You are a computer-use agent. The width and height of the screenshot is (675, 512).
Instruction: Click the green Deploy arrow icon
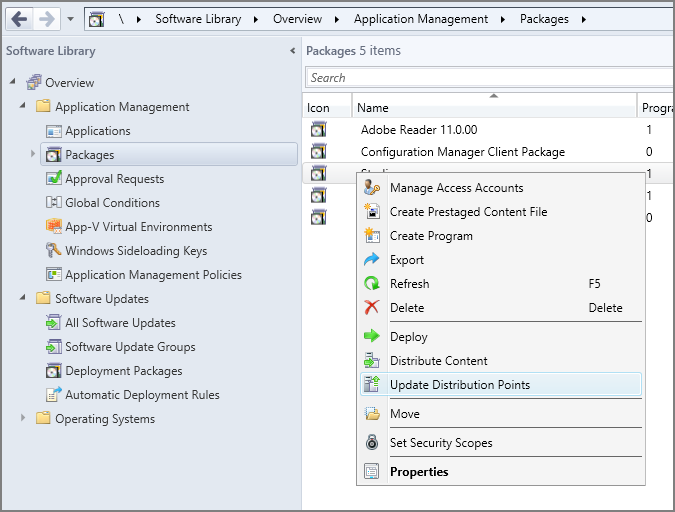coord(373,337)
